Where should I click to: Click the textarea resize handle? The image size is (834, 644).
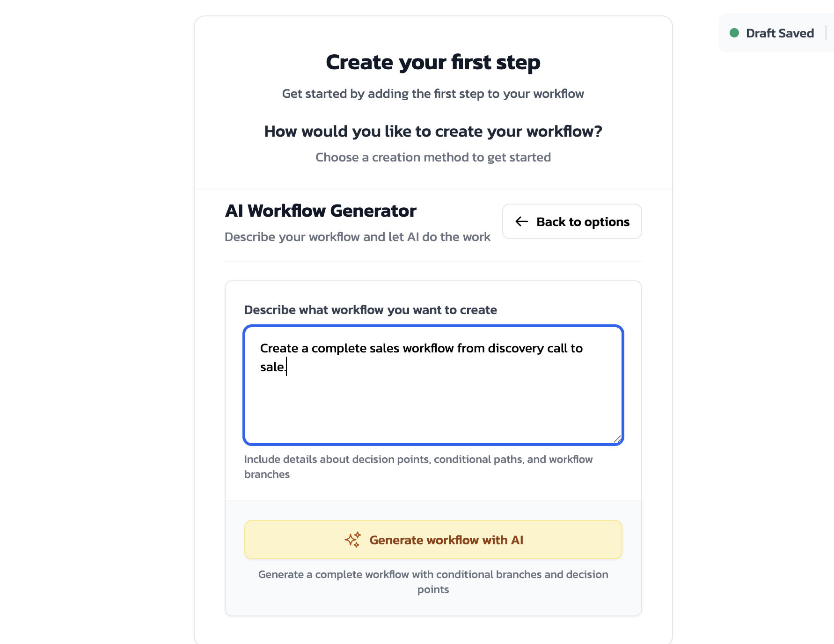click(x=618, y=438)
